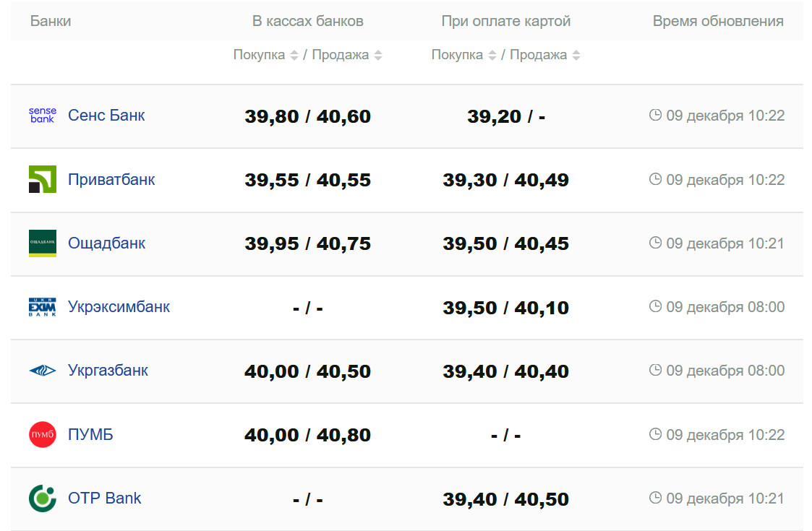Open the Приватбанк link
Image resolution: width=812 pixels, height=531 pixels.
(111, 179)
